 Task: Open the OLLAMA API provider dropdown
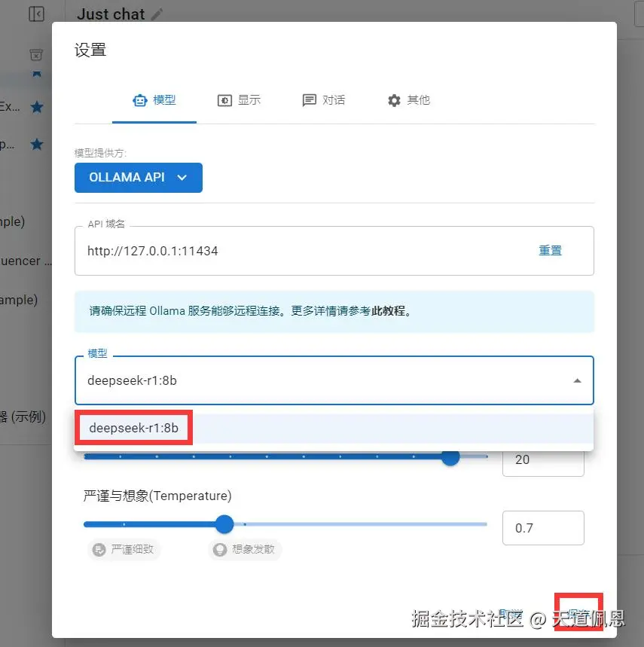(x=138, y=178)
